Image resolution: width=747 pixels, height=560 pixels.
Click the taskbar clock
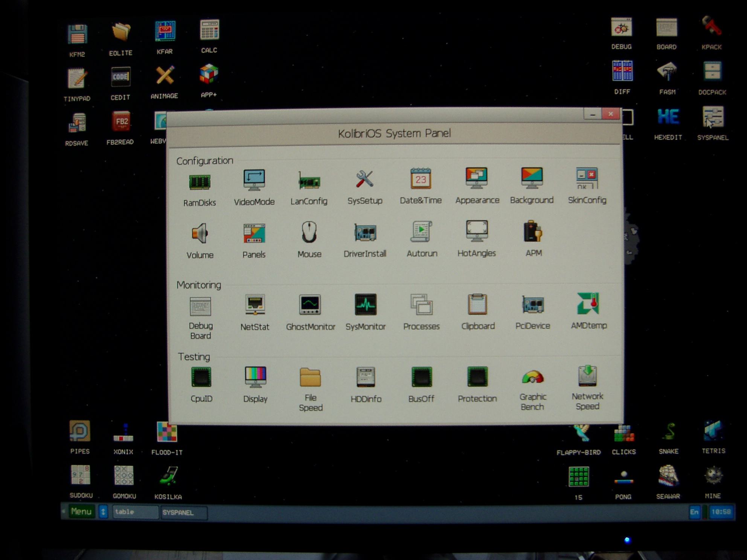point(721,512)
